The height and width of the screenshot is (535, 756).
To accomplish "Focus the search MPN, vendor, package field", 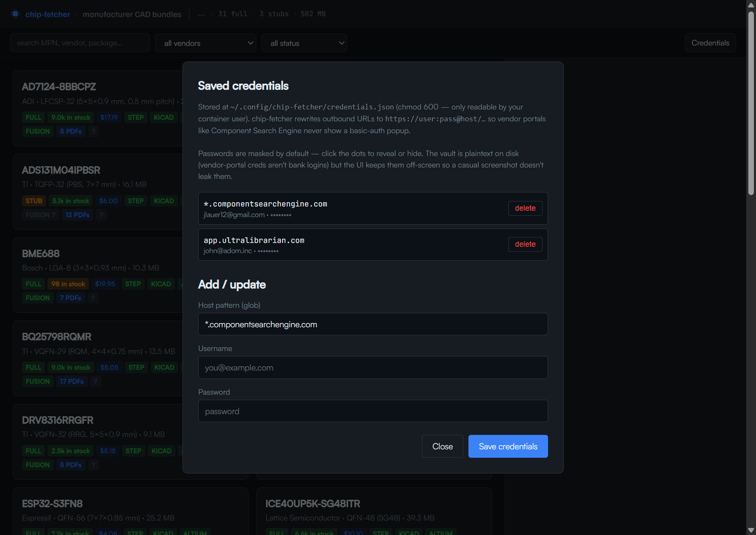I will [80, 43].
